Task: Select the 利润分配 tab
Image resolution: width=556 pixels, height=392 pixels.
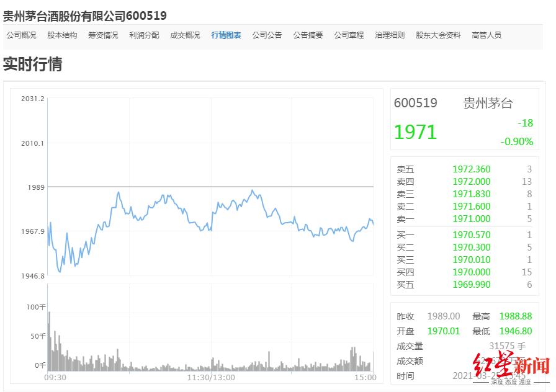Action: point(144,35)
